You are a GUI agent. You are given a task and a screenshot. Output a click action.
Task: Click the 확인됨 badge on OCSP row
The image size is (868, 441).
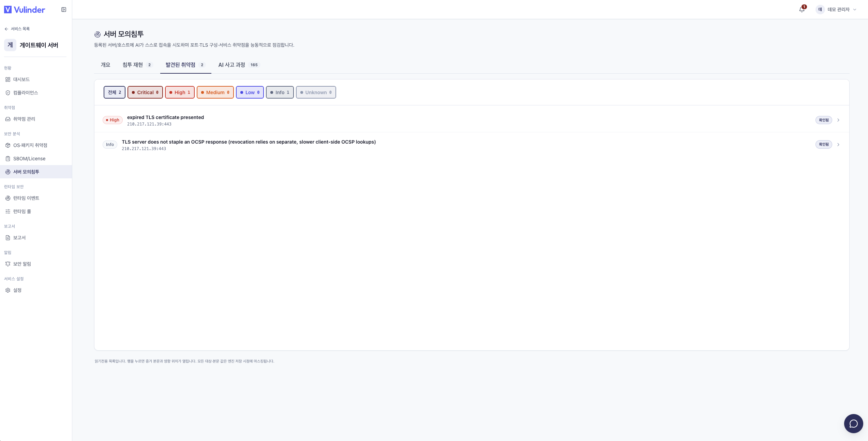[824, 145]
